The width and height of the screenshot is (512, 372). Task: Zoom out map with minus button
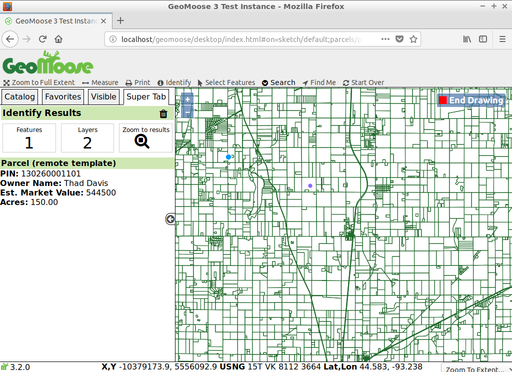pos(188,113)
